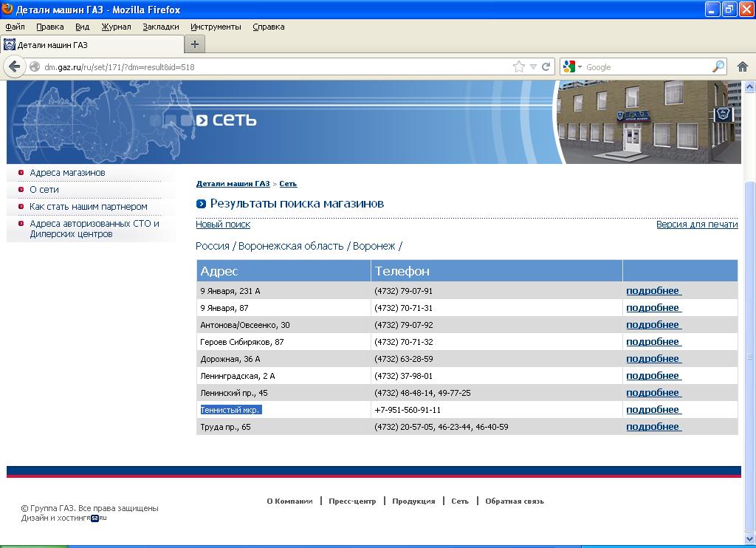
Task: Click the search magnifier icon
Action: pos(718,66)
